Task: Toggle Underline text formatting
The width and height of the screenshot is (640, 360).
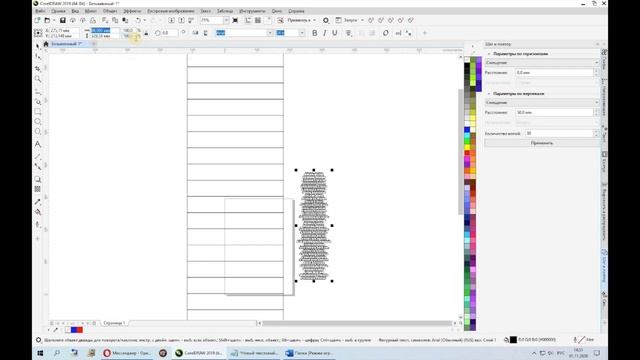Action: pos(335,33)
